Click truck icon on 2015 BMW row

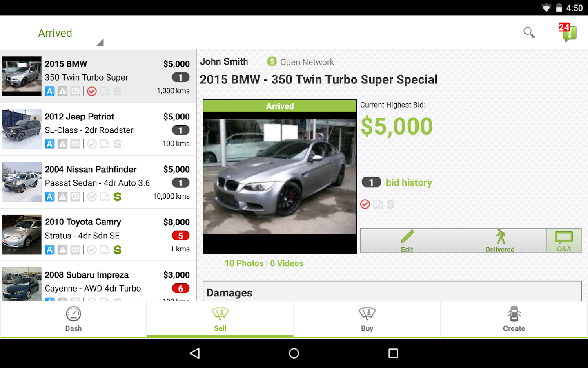(x=105, y=91)
